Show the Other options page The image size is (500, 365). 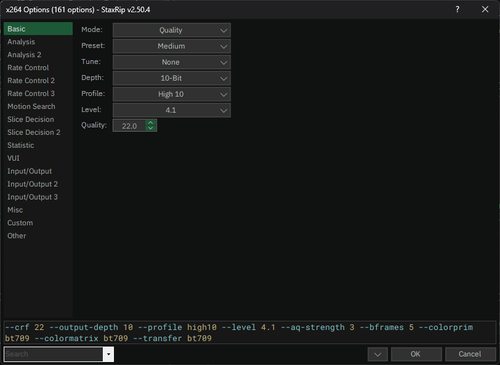(38, 236)
